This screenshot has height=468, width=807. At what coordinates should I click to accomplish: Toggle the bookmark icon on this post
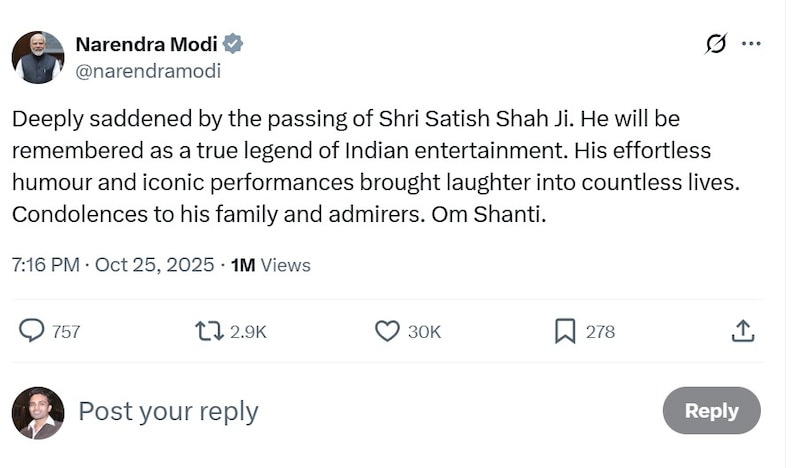pos(565,331)
